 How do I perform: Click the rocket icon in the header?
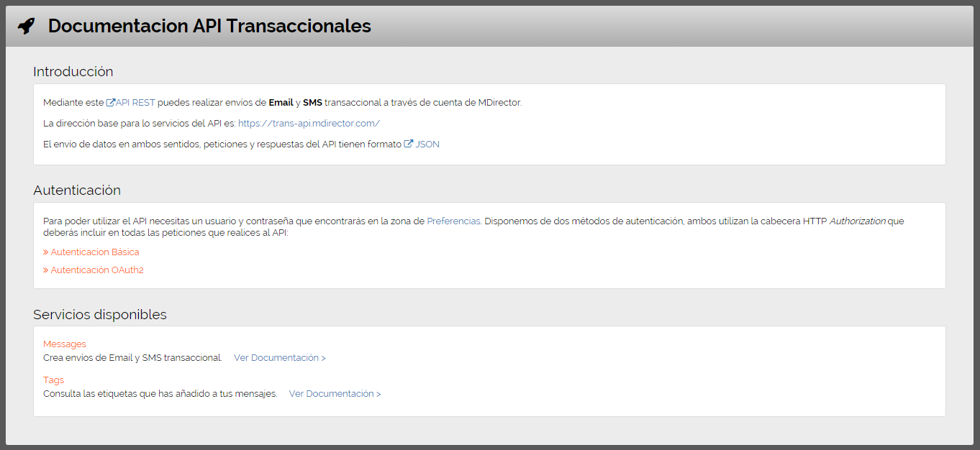[x=26, y=26]
